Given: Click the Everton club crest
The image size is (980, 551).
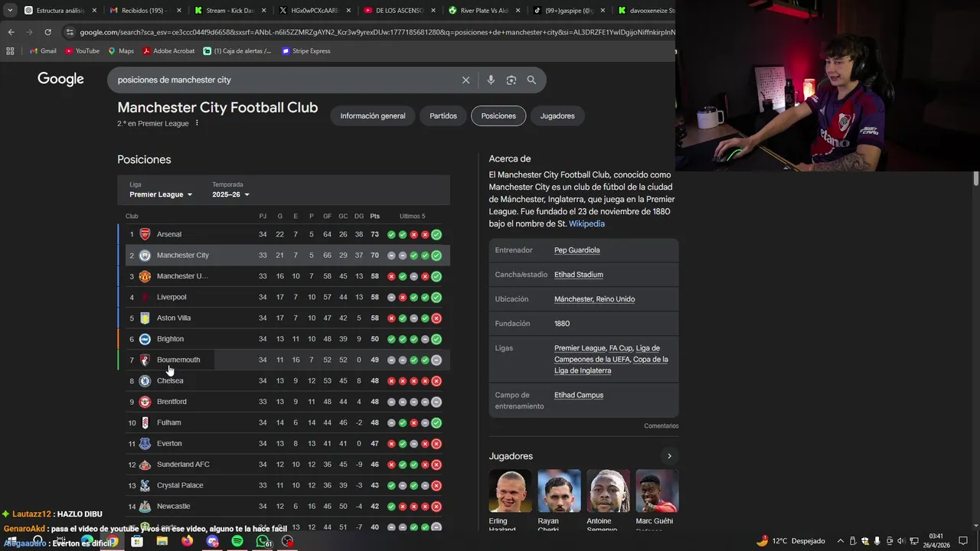Looking at the screenshot, I should [145, 444].
